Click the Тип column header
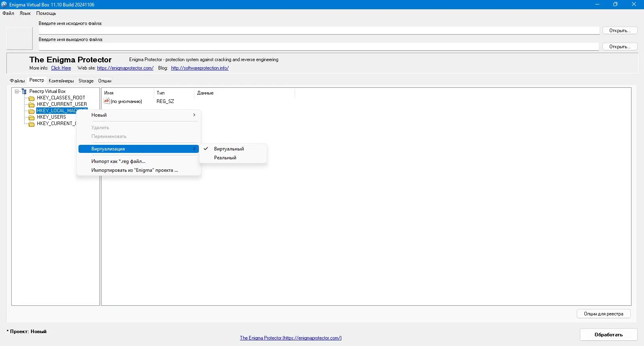This screenshot has height=346, width=644. 174,93
